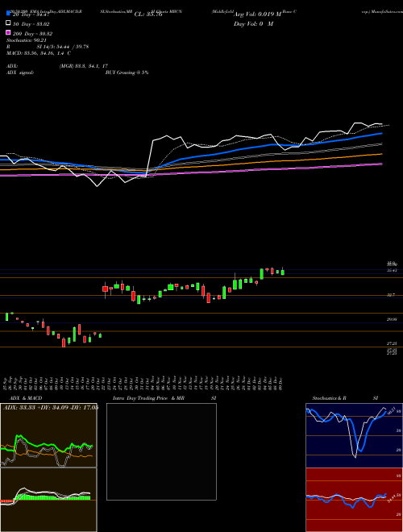Open the red RSI chart panel
The height and width of the screenshot is (532, 403).
(354, 500)
